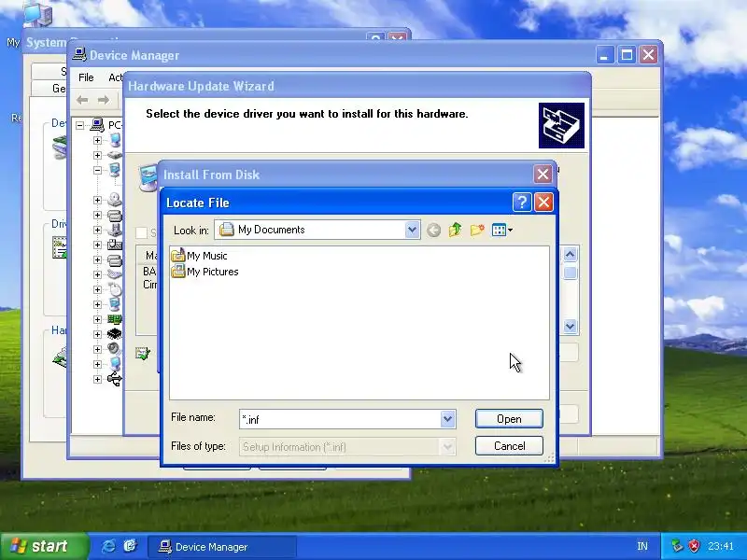Select the My Music folder
Viewport: 747px width, 560px height.
coord(200,256)
